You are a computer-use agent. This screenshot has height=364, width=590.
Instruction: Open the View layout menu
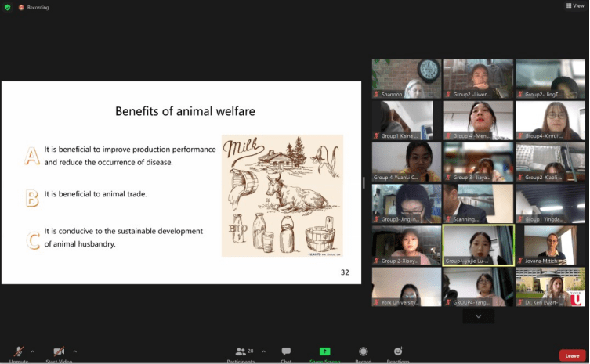(x=575, y=5)
